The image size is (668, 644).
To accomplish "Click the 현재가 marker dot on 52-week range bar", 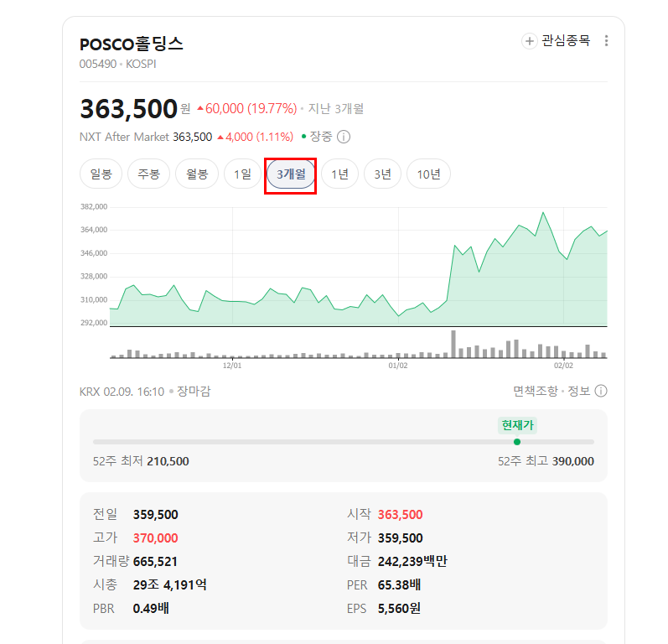I will pyautogui.click(x=517, y=442).
